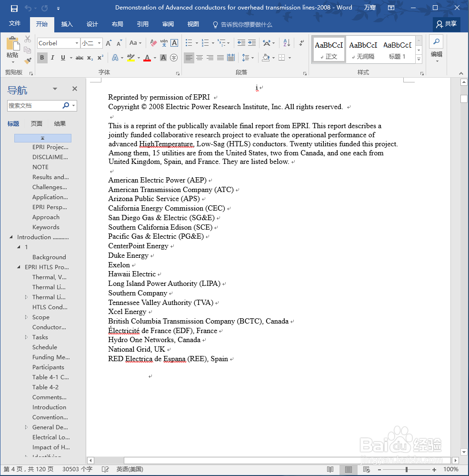Viewport: 469px width, 476px height.
Task: Zoom in with the plus button
Action: (x=434, y=469)
